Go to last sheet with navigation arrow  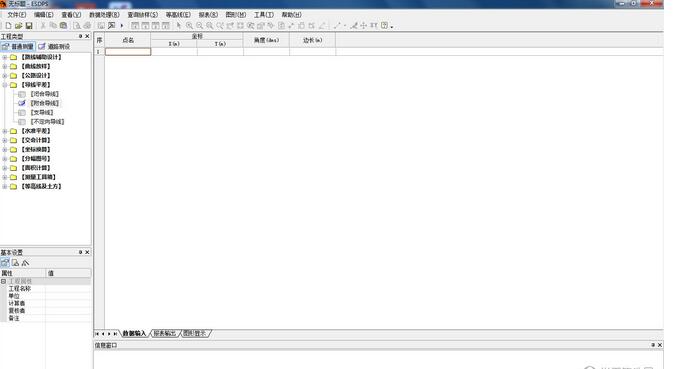pos(115,334)
